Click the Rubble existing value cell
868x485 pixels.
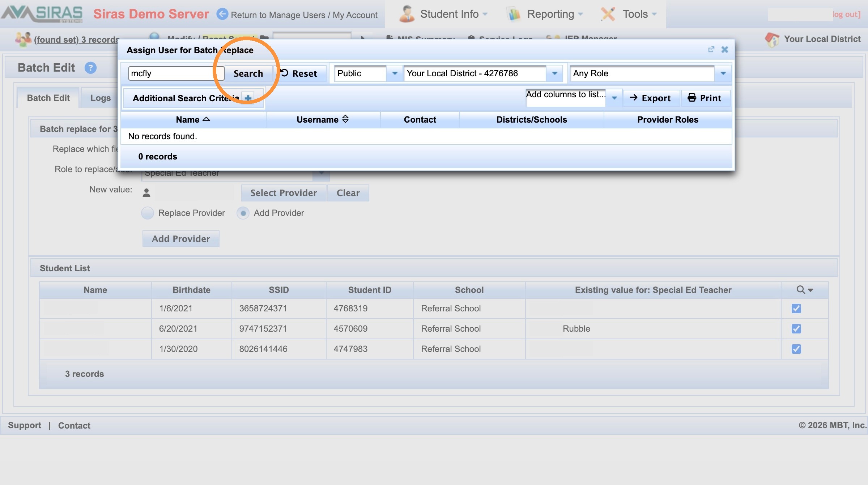tap(653, 329)
